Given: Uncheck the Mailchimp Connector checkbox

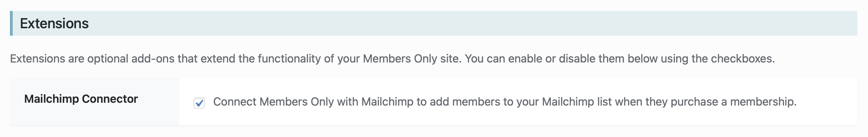Looking at the screenshot, I should click(199, 103).
